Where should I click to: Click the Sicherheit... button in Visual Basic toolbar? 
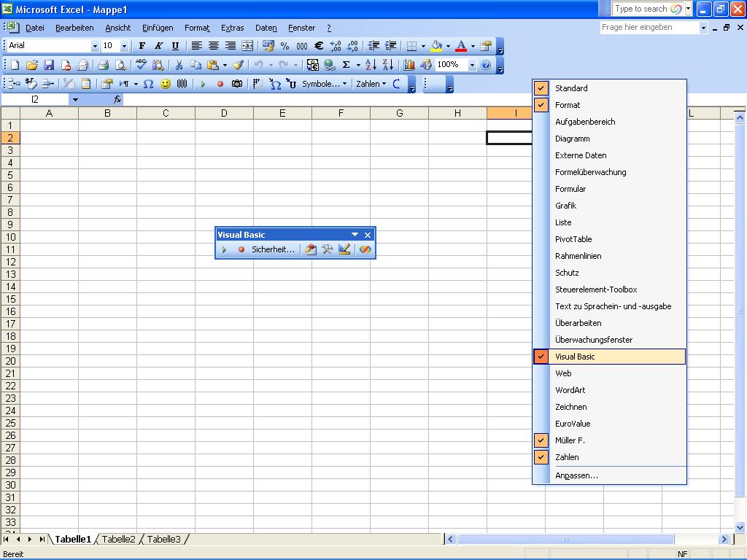coord(273,249)
